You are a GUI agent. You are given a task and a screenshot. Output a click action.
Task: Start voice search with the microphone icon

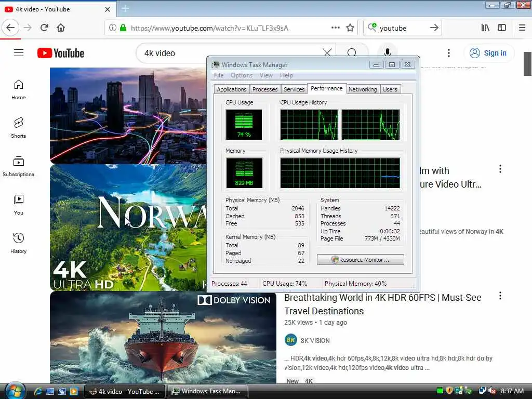(x=387, y=53)
